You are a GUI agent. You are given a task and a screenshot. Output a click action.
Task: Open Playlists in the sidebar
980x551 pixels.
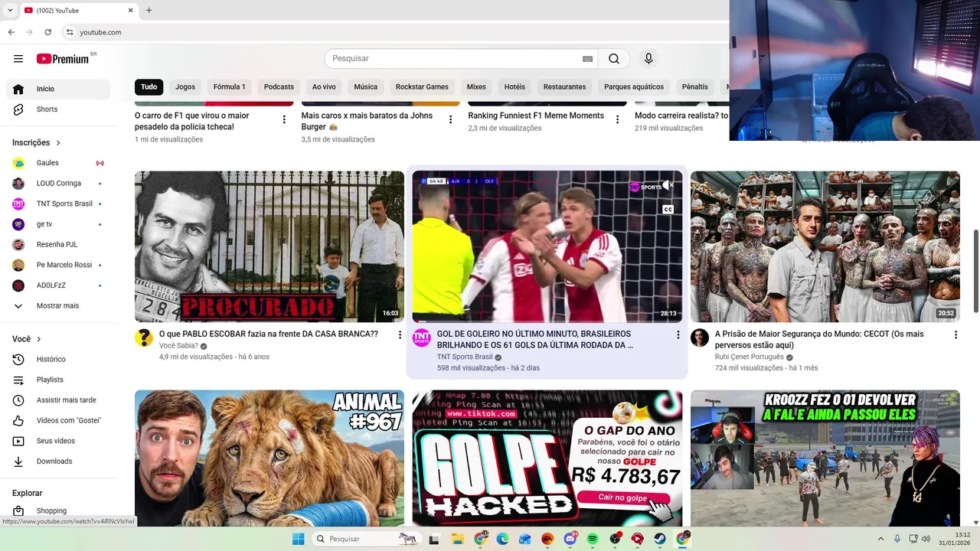(x=58, y=380)
